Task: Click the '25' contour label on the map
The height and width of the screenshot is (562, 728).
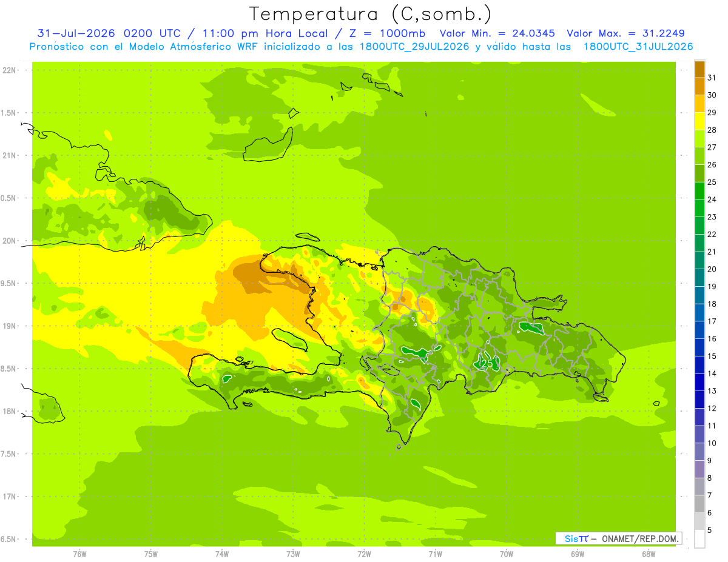Action: (487, 363)
